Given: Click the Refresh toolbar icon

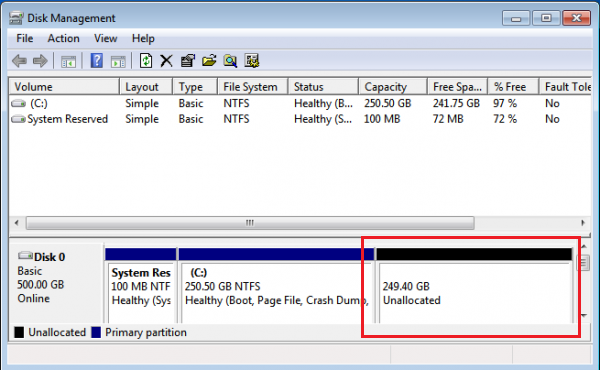Looking at the screenshot, I should pyautogui.click(x=146, y=61).
